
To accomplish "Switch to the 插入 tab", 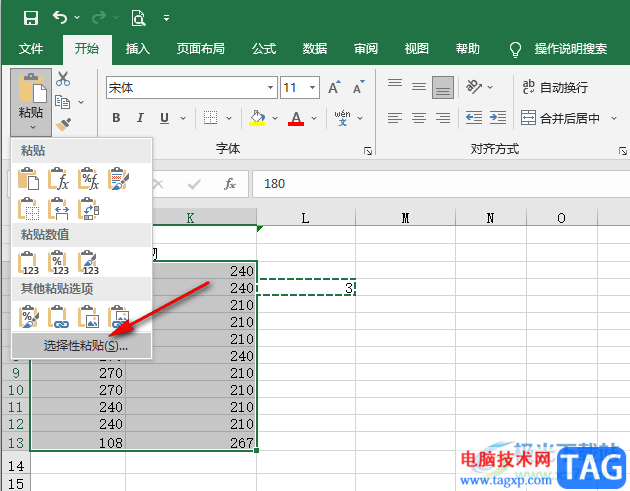I will click(x=137, y=49).
